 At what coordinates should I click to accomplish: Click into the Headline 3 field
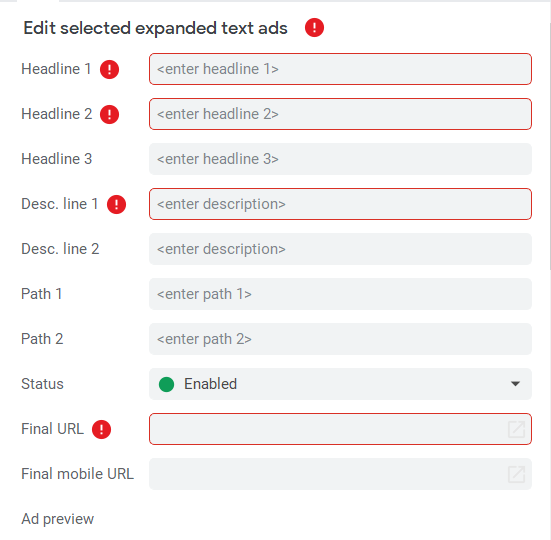click(340, 159)
